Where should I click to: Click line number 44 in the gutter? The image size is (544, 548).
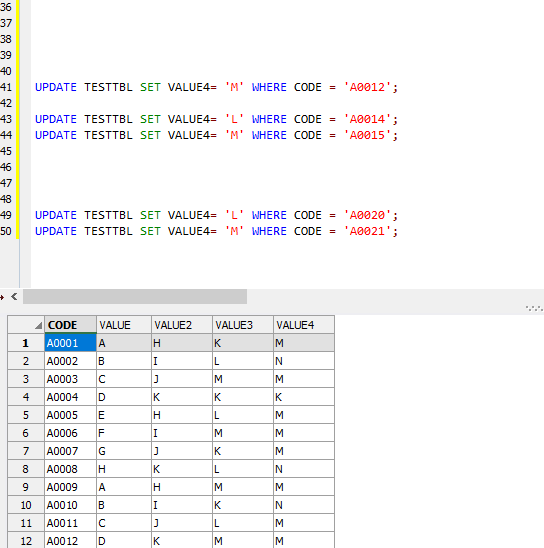click(x=6, y=135)
